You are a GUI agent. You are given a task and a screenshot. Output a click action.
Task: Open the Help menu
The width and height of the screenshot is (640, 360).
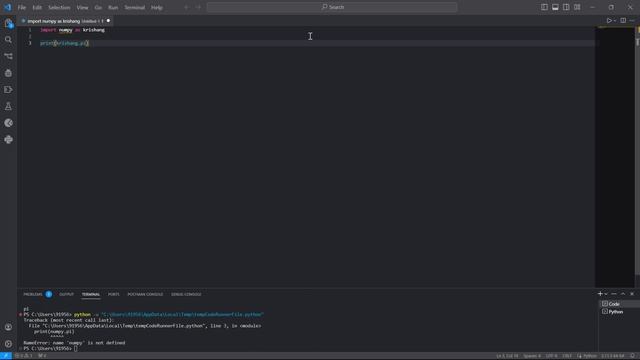pos(157,7)
